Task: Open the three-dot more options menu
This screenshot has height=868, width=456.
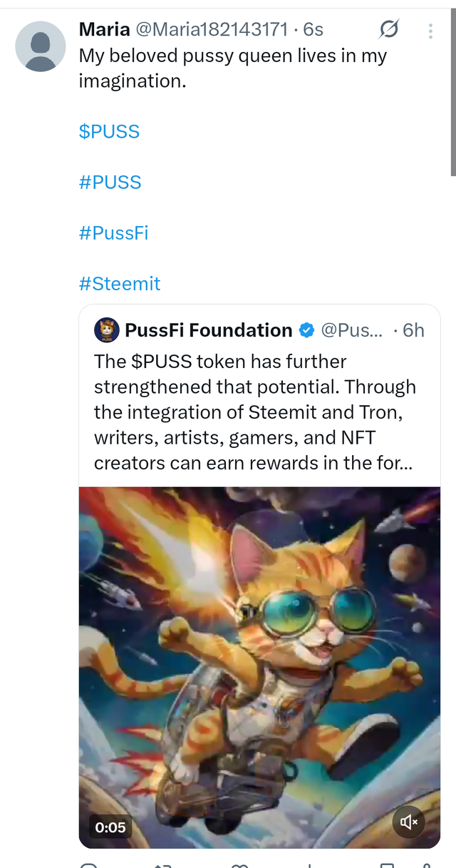Action: (x=430, y=31)
